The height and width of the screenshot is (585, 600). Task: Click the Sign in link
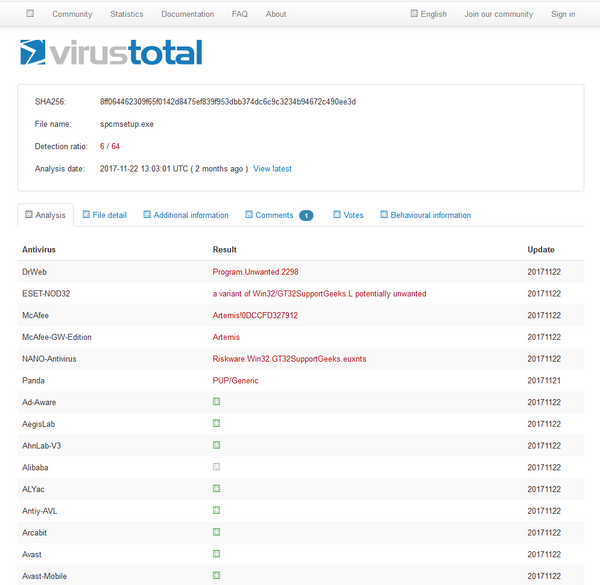tap(563, 14)
